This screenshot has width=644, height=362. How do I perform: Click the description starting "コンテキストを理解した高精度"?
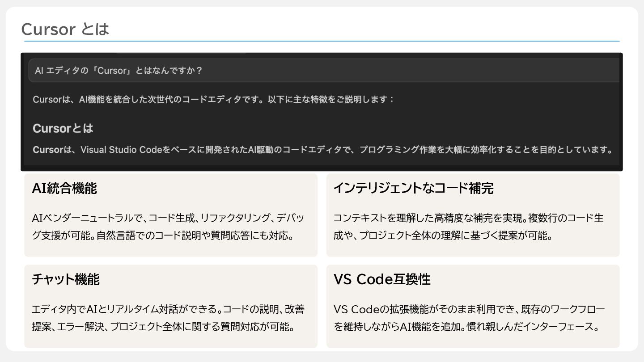pyautogui.click(x=468, y=227)
